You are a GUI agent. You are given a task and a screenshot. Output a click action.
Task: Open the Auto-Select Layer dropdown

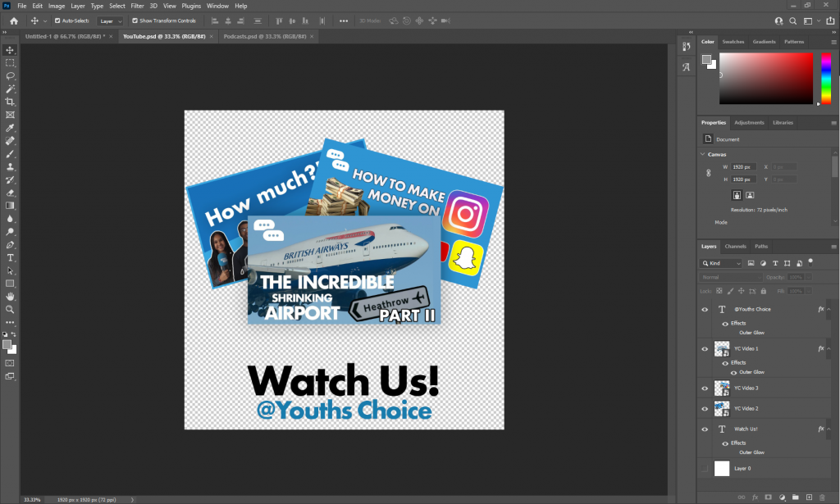click(110, 20)
